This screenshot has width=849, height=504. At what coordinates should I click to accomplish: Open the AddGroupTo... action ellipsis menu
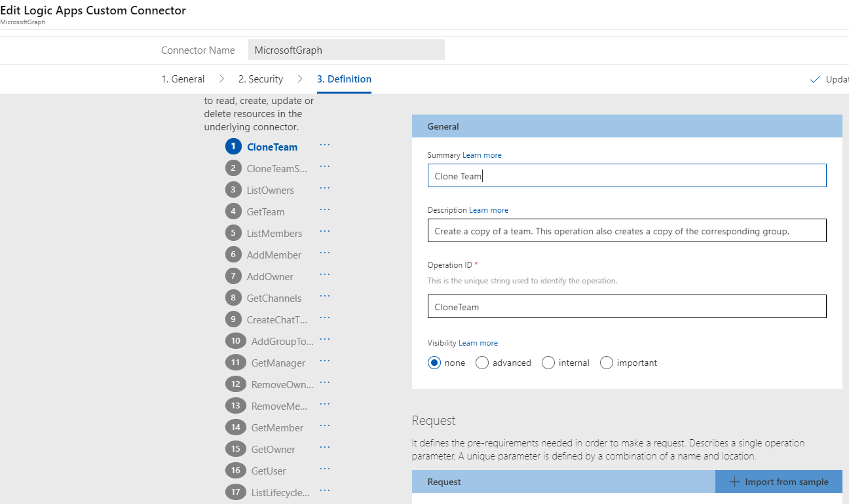click(x=325, y=340)
